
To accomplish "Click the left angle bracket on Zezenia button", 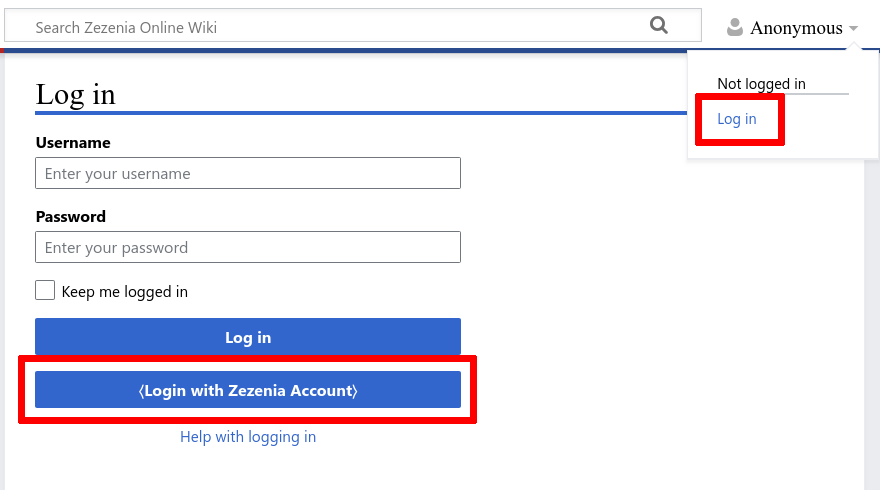I will (x=141, y=391).
